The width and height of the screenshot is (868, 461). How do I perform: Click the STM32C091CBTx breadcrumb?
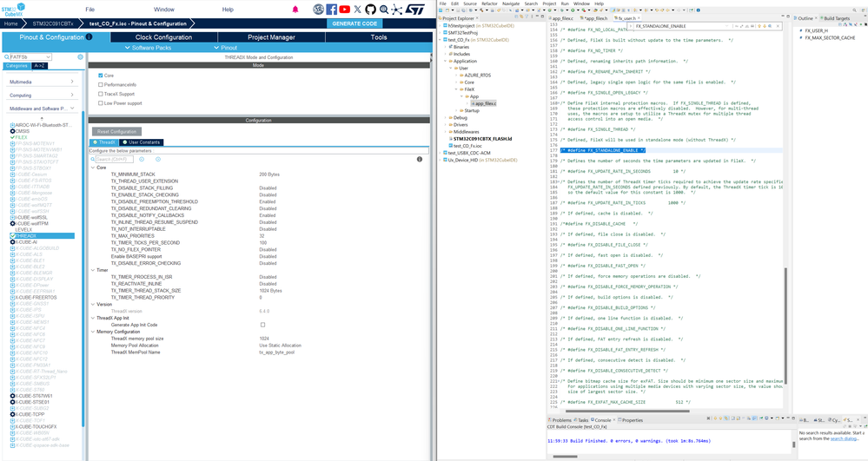pos(53,23)
